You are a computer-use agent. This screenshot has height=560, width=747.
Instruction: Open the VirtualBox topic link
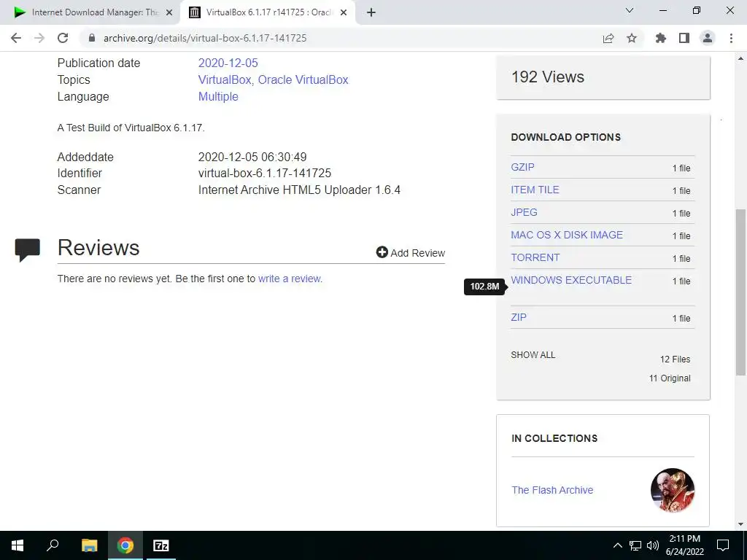coord(225,79)
